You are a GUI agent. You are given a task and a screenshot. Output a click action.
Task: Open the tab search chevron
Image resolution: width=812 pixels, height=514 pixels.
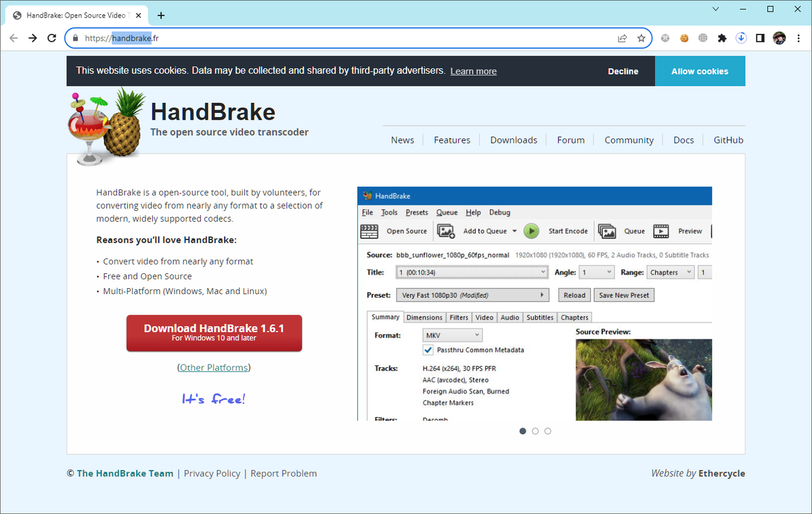(x=717, y=9)
